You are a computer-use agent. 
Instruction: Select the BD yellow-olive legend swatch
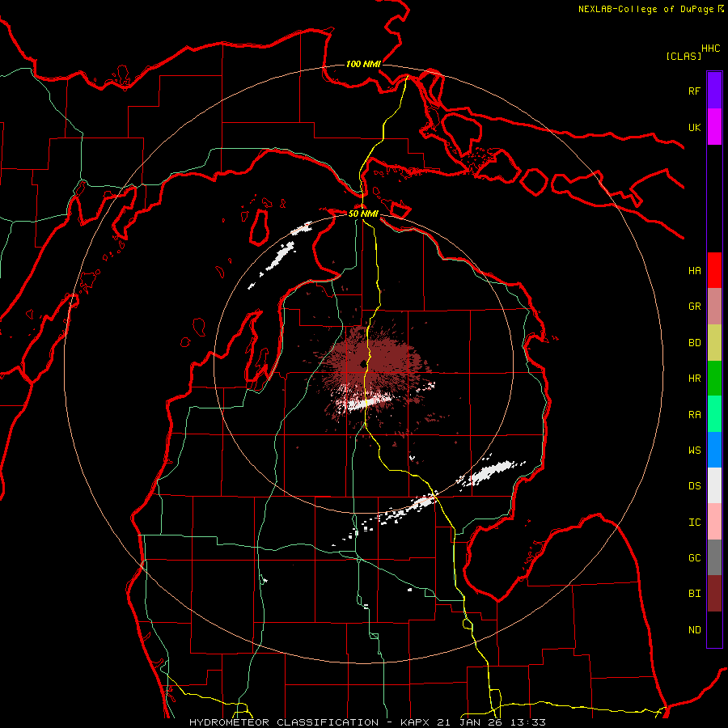(714, 343)
